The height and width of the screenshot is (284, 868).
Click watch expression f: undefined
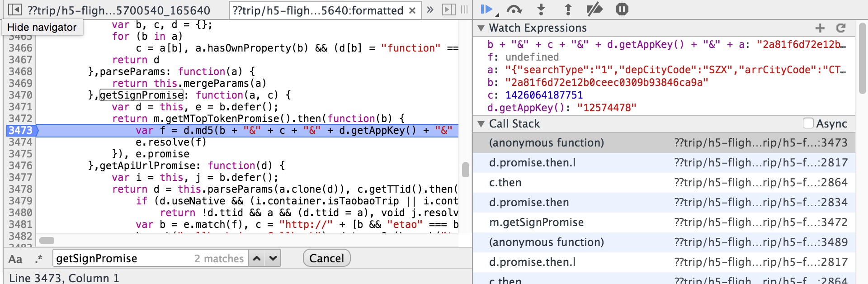[523, 57]
